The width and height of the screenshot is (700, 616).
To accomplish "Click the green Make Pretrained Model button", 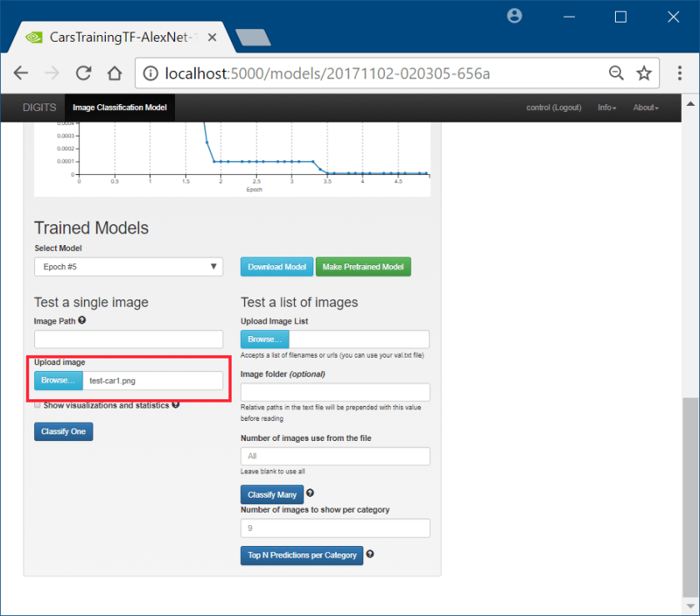I will pos(362,267).
